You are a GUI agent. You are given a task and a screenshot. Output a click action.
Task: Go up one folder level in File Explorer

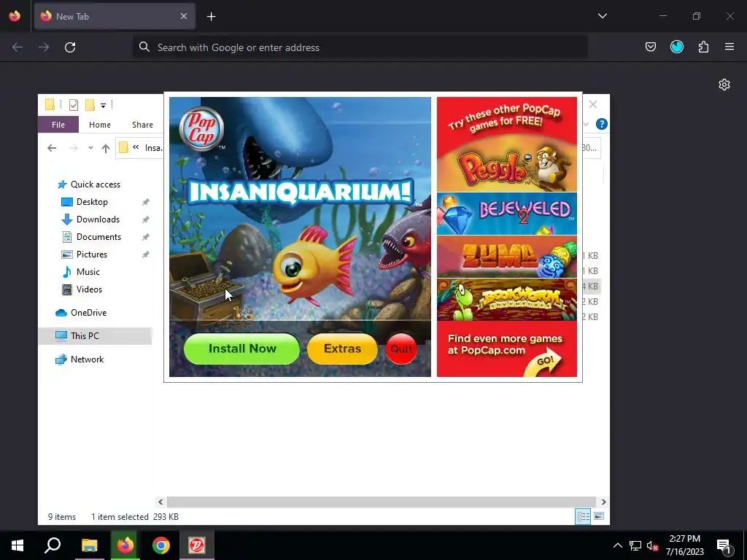106,148
